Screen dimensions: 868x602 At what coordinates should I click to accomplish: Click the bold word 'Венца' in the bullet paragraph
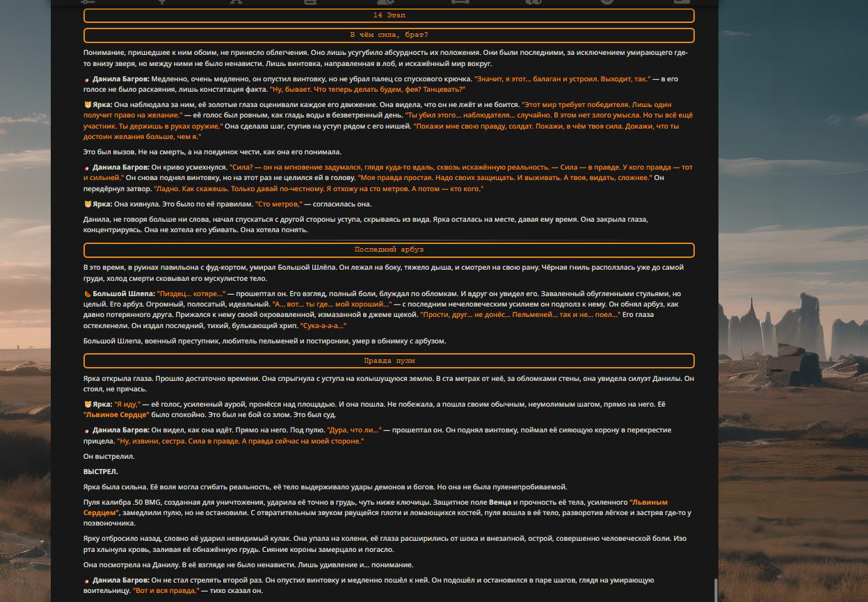point(499,502)
